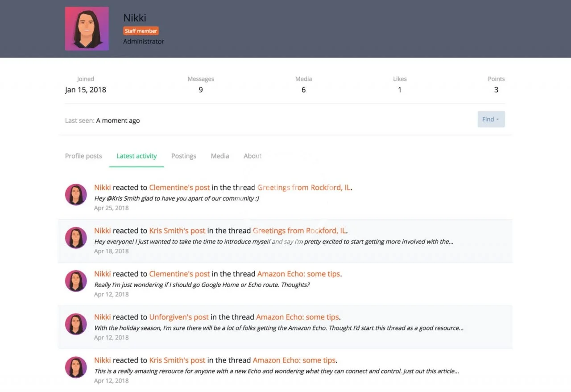The height and width of the screenshot is (392, 571).
Task: Click avatar beside Clementine's Amazon Echo reaction
Action: (x=76, y=281)
